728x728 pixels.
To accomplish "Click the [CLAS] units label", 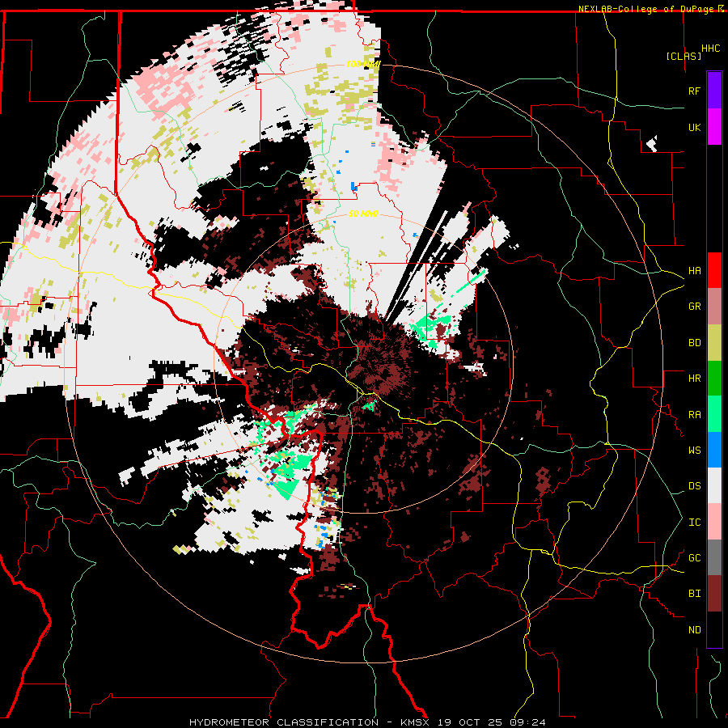I will tap(684, 56).
